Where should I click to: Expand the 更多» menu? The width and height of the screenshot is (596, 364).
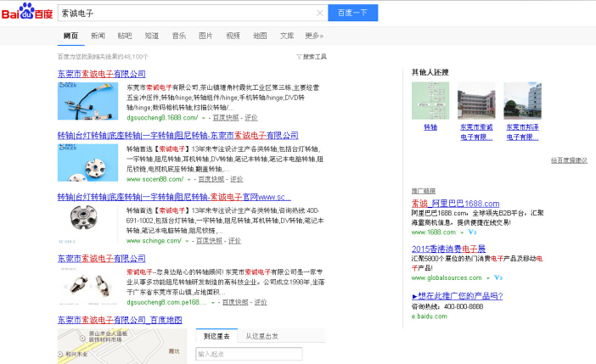314,36
